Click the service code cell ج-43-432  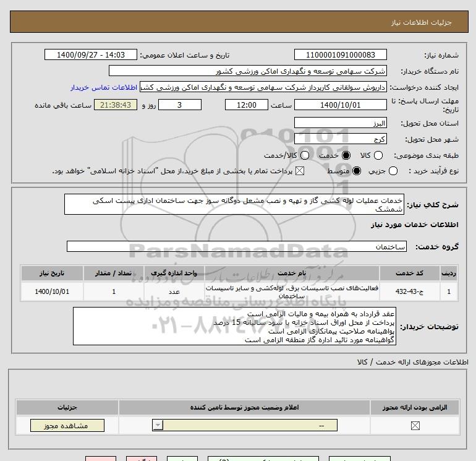[409, 291]
